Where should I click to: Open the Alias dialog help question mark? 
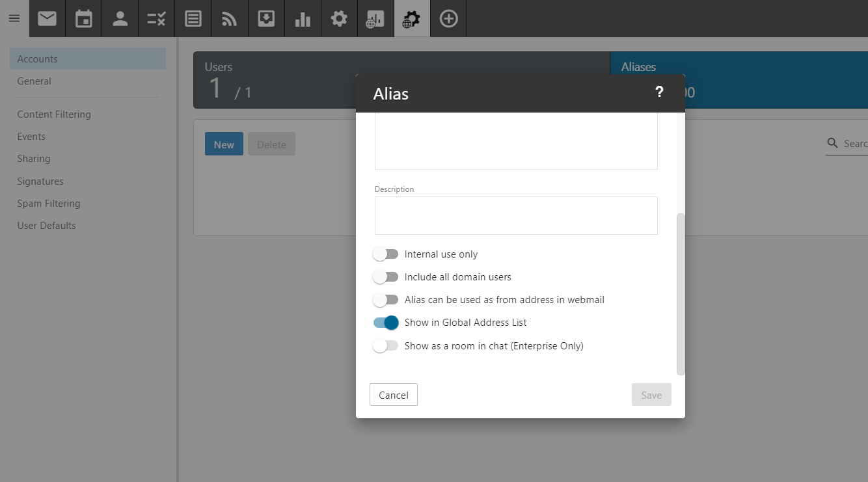(659, 92)
